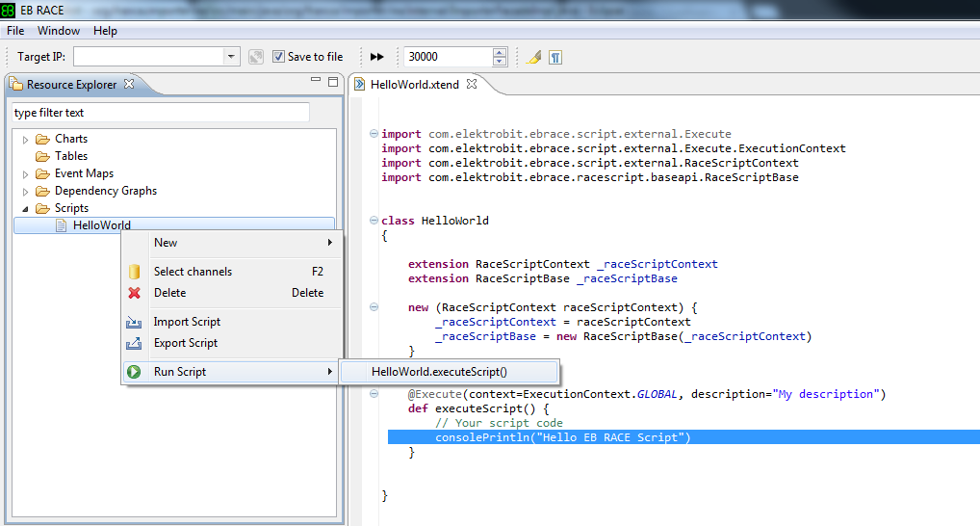Click the Scripts folder icon
The width and height of the screenshot is (980, 526).
click(42, 208)
